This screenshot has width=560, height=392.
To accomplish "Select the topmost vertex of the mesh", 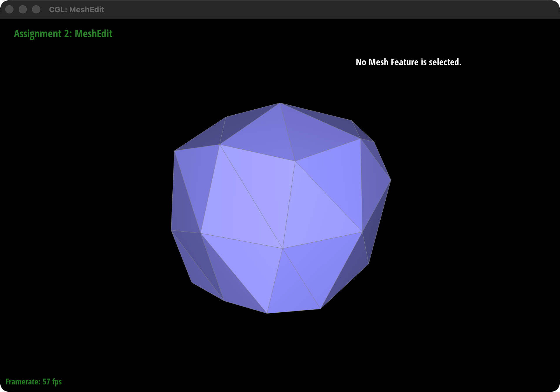I will pos(281,103).
